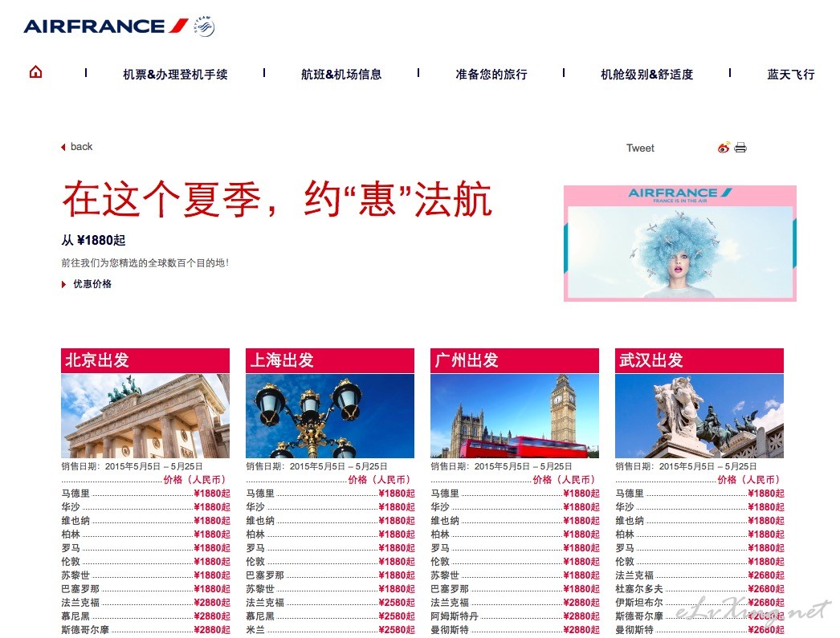
Task: Click the headline 在这个夏季，约"惠"法航
Action: (277, 198)
